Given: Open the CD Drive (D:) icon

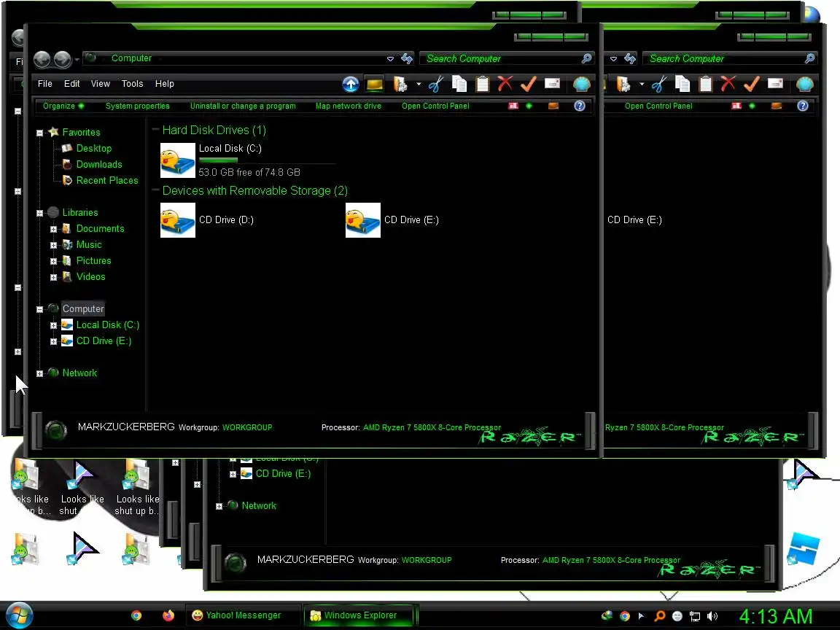Looking at the screenshot, I should tap(178, 220).
